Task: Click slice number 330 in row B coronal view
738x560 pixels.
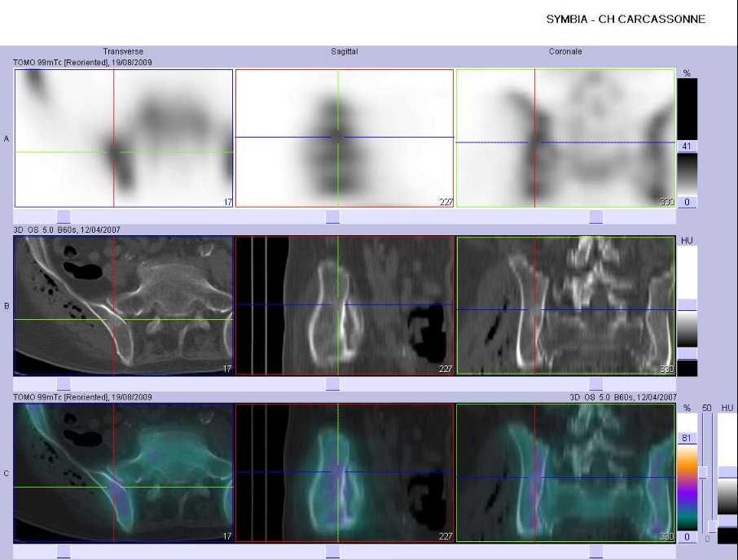Action: [666, 369]
